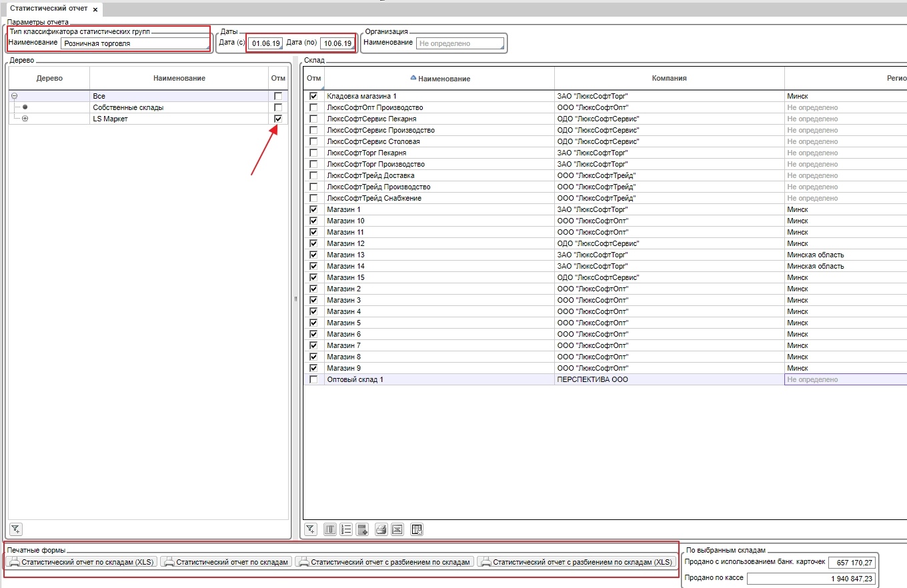Image resolution: width=907 pixels, height=588 pixels.
Task: Click the filter icon under the Дерево panel
Action: click(x=16, y=529)
